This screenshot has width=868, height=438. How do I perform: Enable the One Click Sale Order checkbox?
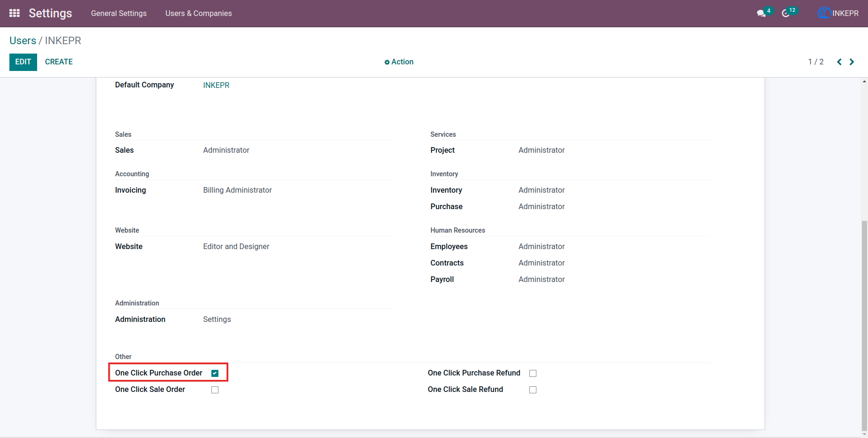[215, 390]
